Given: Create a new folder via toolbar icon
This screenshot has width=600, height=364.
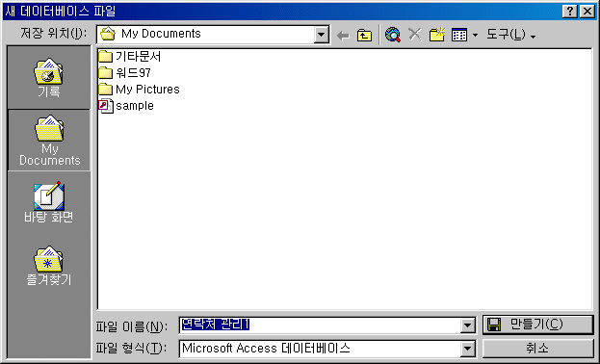Looking at the screenshot, I should pos(436,35).
